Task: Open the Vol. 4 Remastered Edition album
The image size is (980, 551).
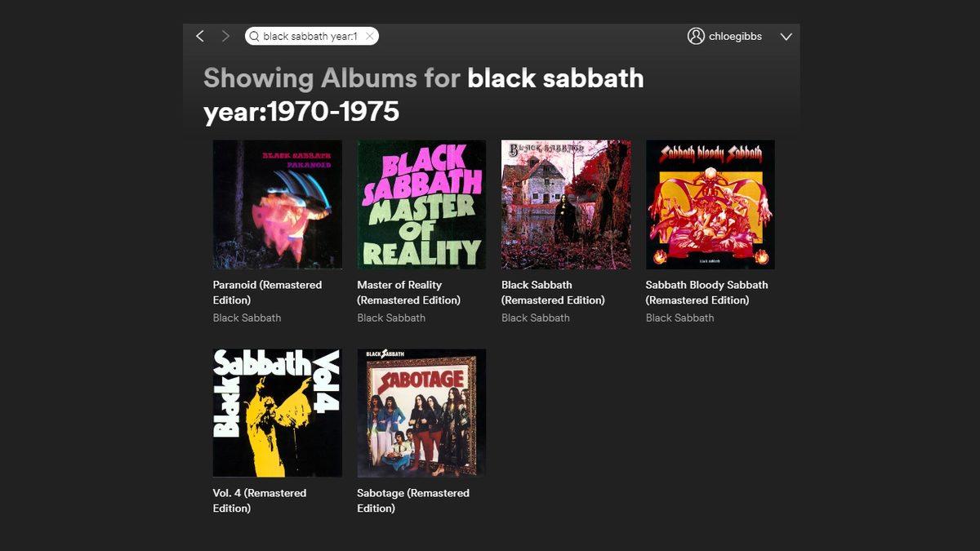Action: [259, 500]
